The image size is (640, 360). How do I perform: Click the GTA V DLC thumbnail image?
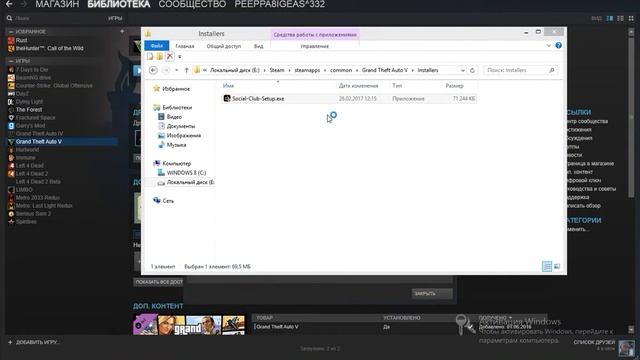[x=189, y=324]
